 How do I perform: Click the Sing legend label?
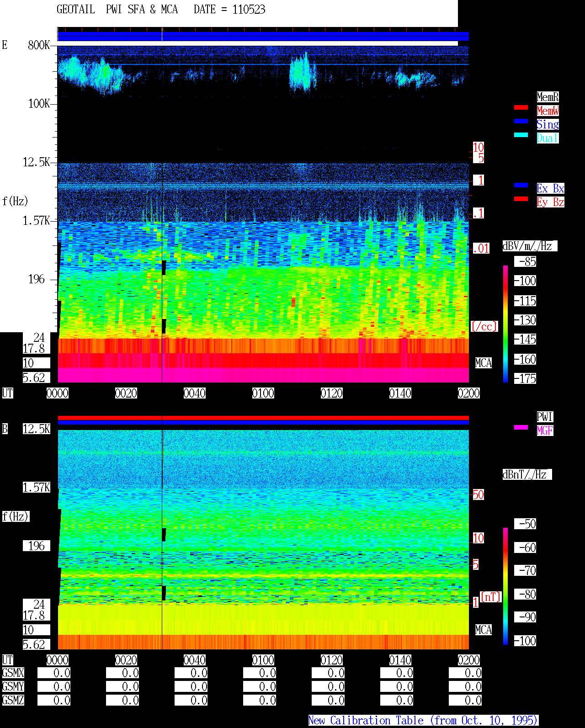tap(548, 124)
